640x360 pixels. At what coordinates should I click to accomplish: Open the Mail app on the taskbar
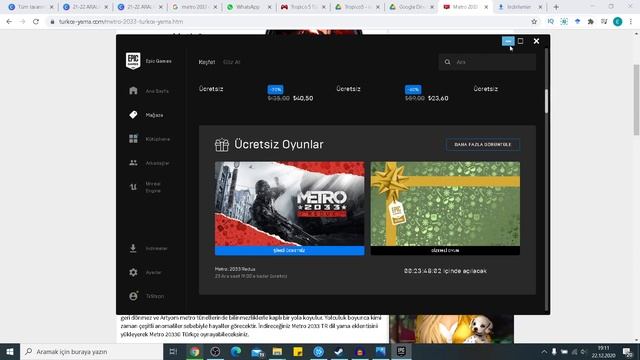click(x=257, y=351)
